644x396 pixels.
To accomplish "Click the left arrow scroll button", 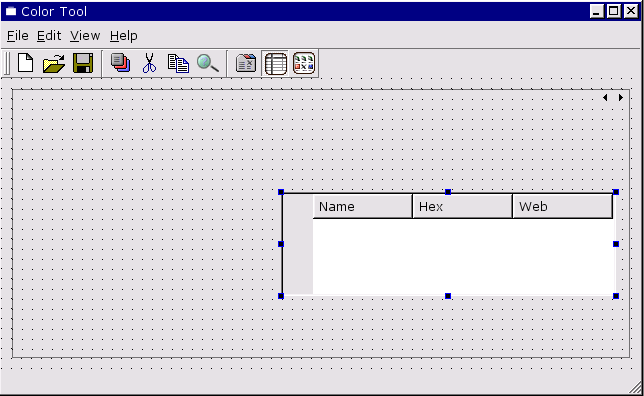I will [x=605, y=97].
